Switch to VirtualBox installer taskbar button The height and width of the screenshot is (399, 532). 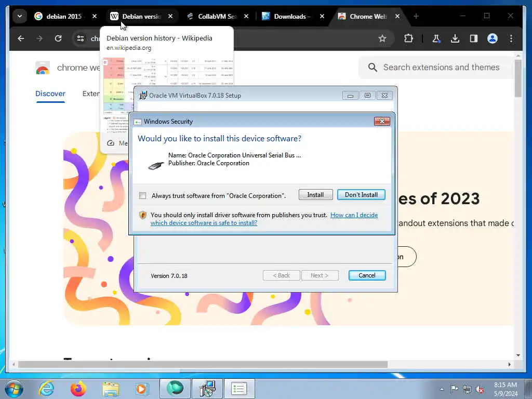(207, 389)
